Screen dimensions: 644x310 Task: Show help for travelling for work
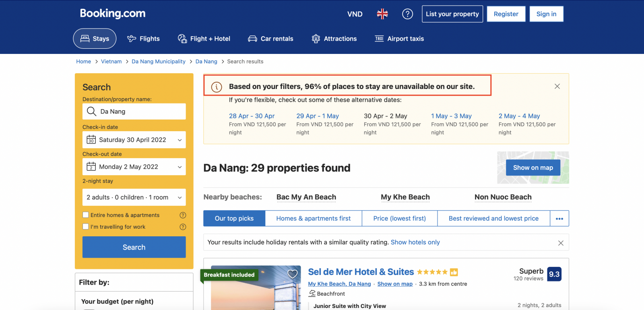(183, 227)
